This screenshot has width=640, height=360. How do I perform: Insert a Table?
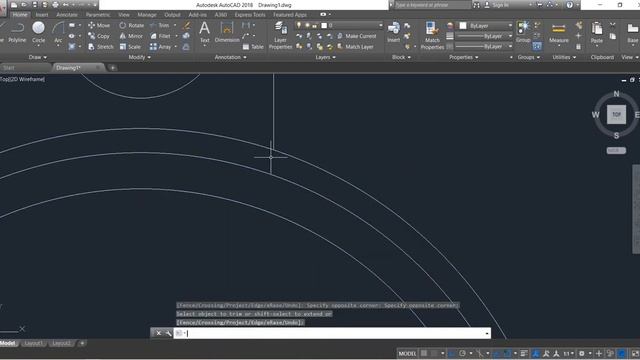tap(253, 47)
